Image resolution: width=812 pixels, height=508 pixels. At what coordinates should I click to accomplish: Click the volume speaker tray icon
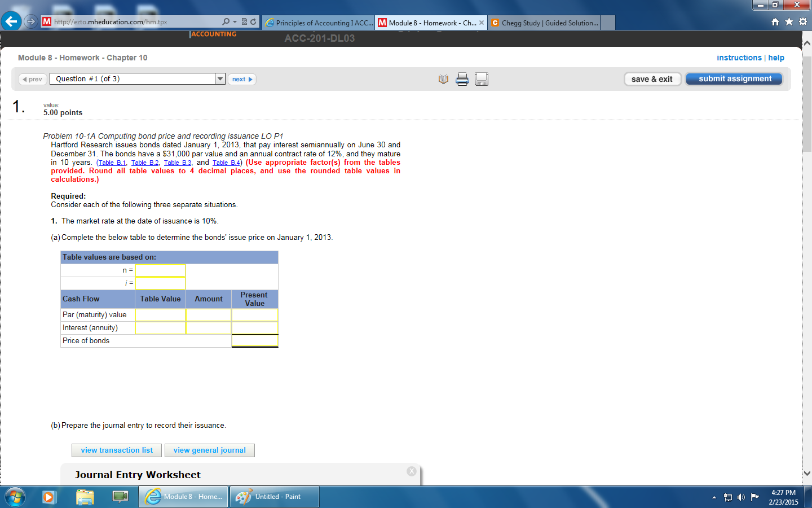pyautogui.click(x=741, y=497)
